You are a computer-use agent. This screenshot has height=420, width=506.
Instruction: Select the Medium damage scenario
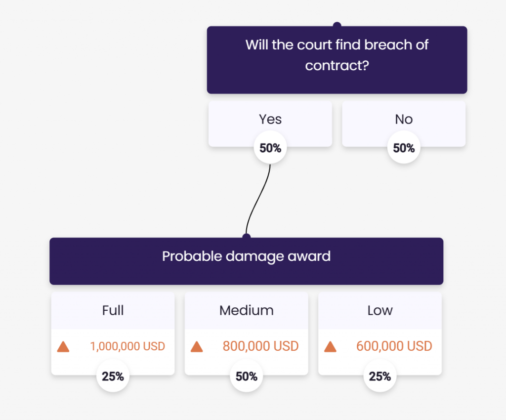click(246, 311)
